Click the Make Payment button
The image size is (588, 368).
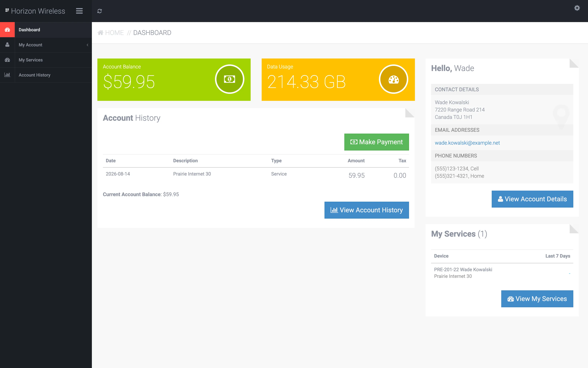click(376, 142)
